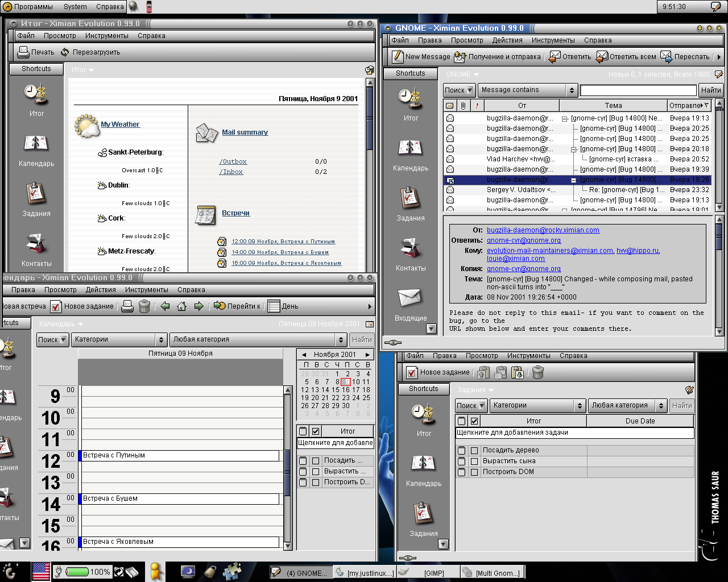
Task: Click the trash icon in calendar window toolbar
Action: [144, 306]
